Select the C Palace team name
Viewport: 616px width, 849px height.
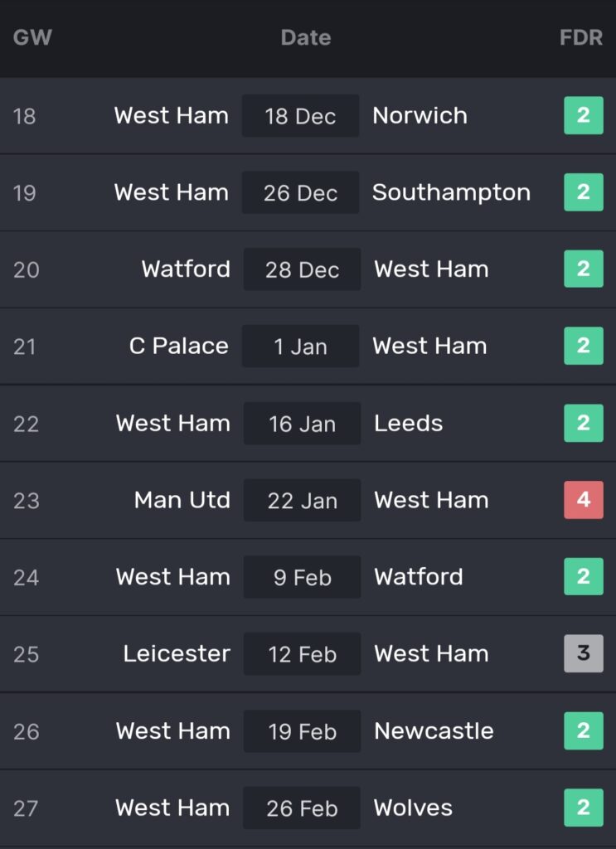178,346
